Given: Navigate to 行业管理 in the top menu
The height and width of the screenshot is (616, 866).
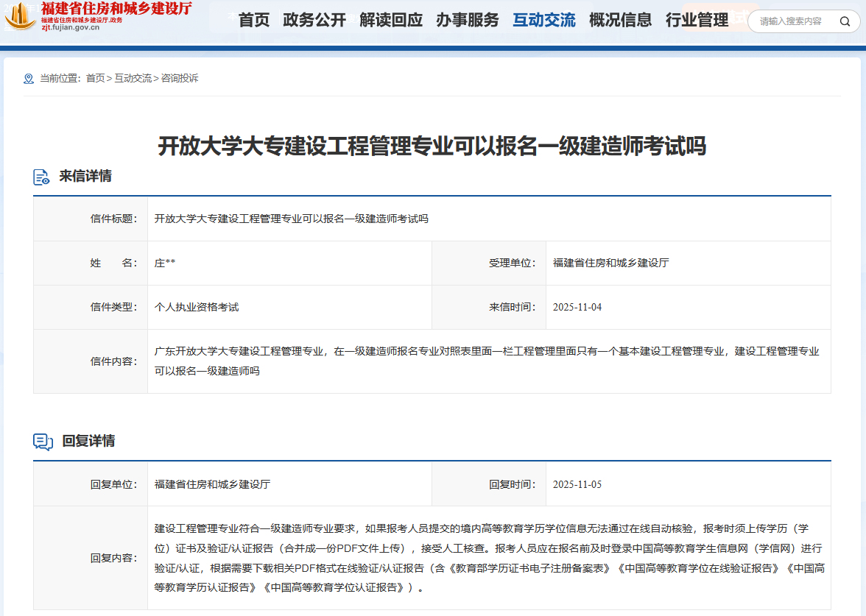Looking at the screenshot, I should coord(697,21).
